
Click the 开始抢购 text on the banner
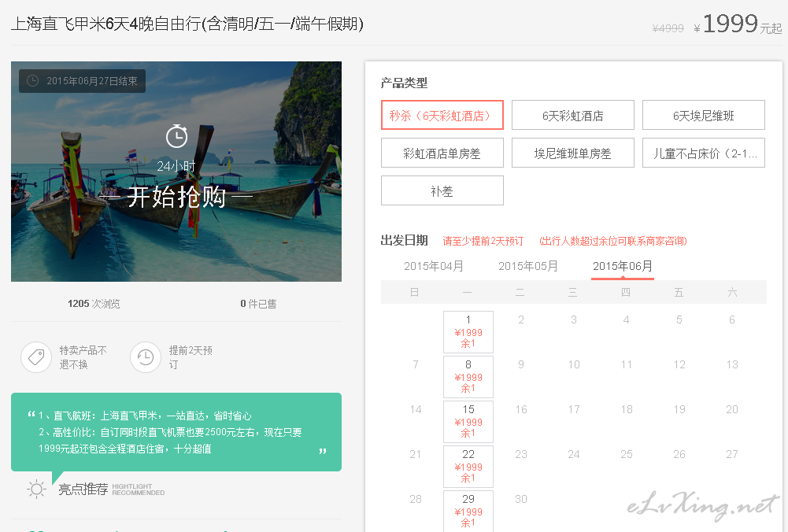(176, 197)
